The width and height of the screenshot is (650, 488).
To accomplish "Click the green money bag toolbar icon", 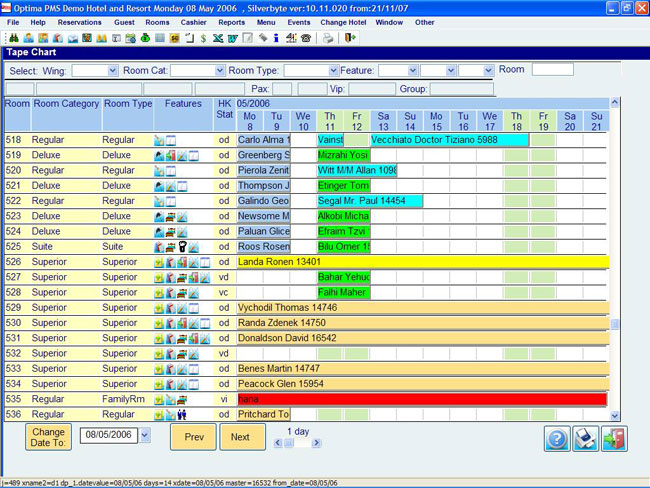I will point(145,38).
